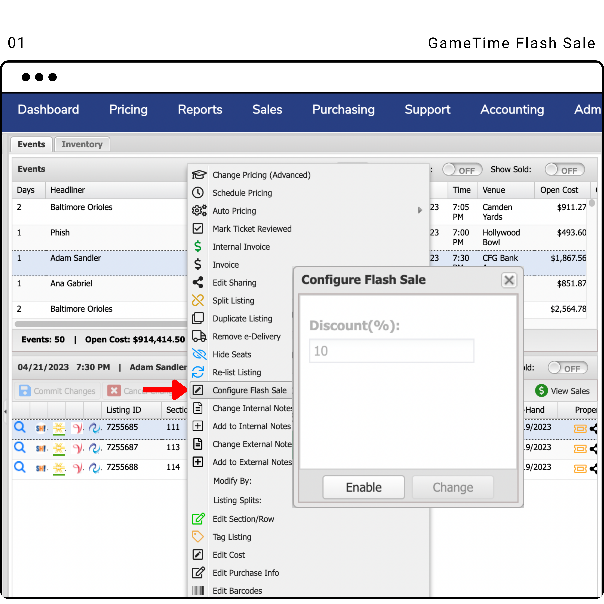Open the Accounting menu
This screenshot has height=604, width=604.
[x=512, y=110]
